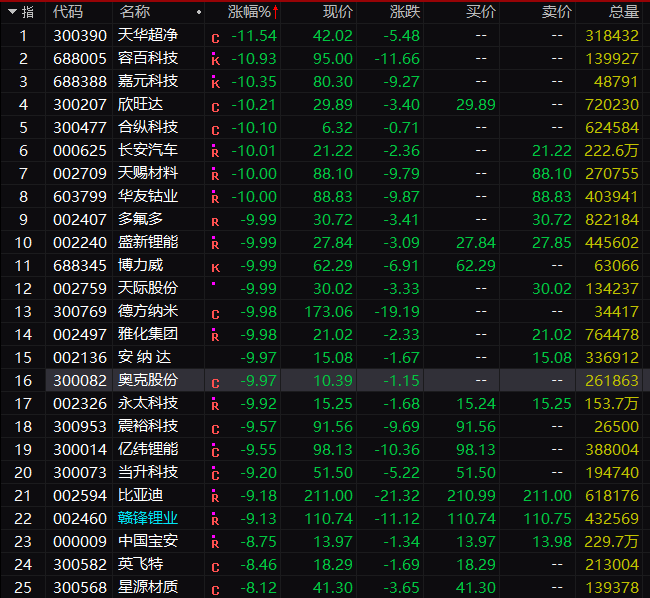Screen dimensions: 650x598
Task: Sort by the 总量 column header
Action: (624, 12)
